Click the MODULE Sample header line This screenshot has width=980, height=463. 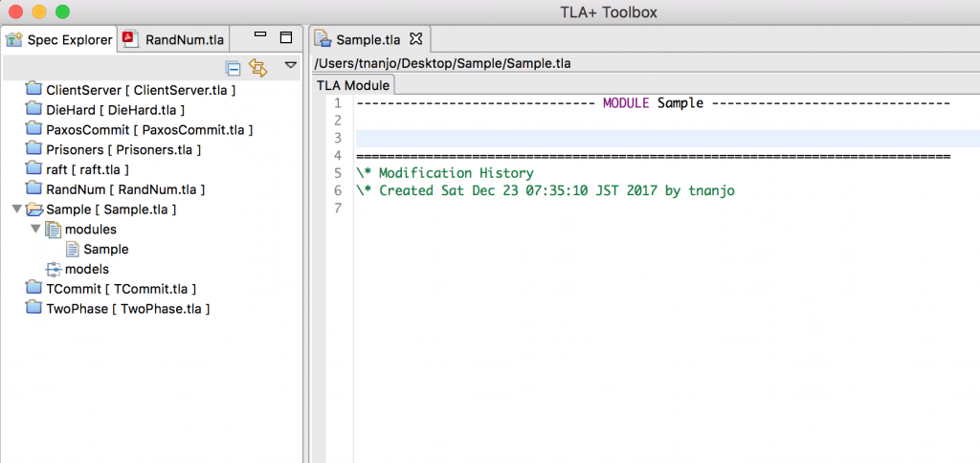pyautogui.click(x=653, y=103)
